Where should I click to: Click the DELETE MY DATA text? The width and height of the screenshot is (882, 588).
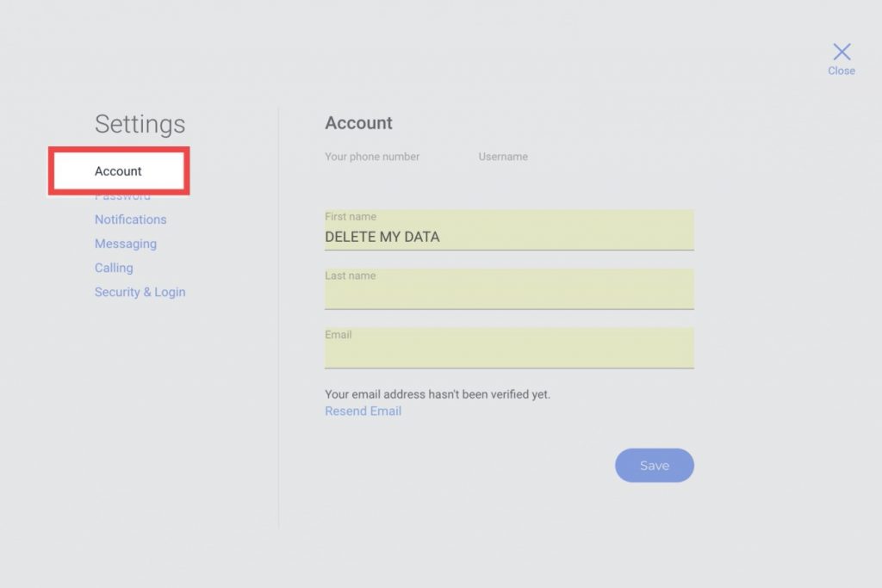382,237
